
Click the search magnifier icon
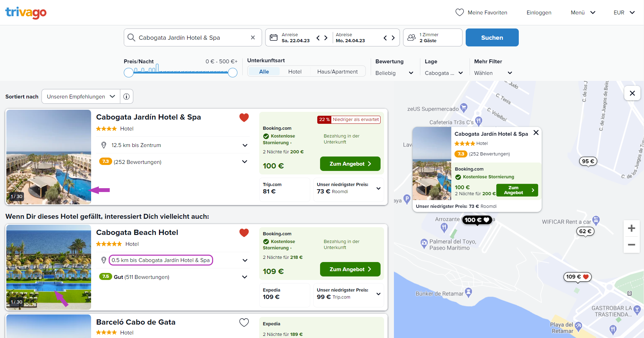coord(131,38)
